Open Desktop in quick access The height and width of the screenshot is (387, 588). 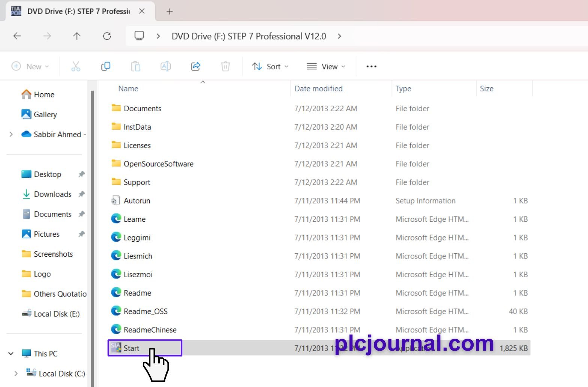click(x=41, y=174)
